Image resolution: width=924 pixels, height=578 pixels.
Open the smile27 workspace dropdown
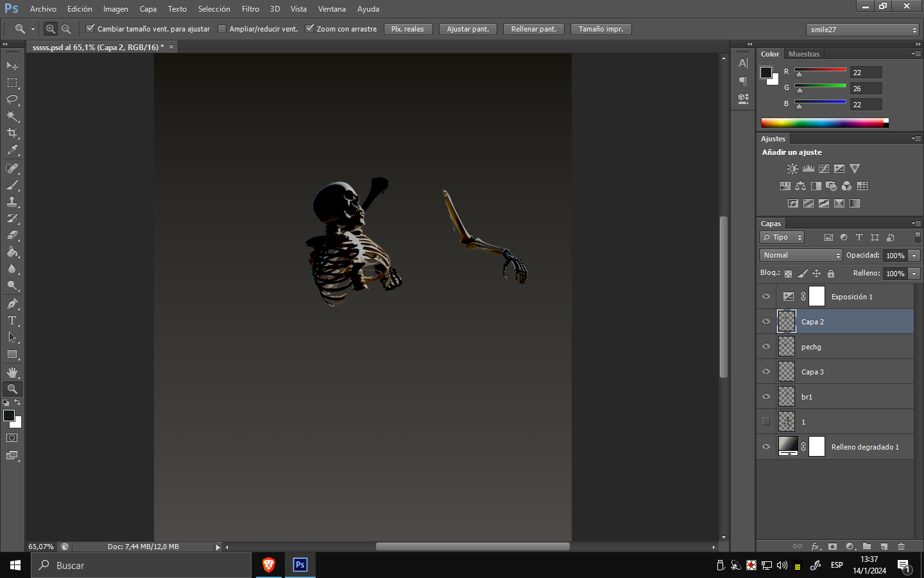click(x=862, y=30)
